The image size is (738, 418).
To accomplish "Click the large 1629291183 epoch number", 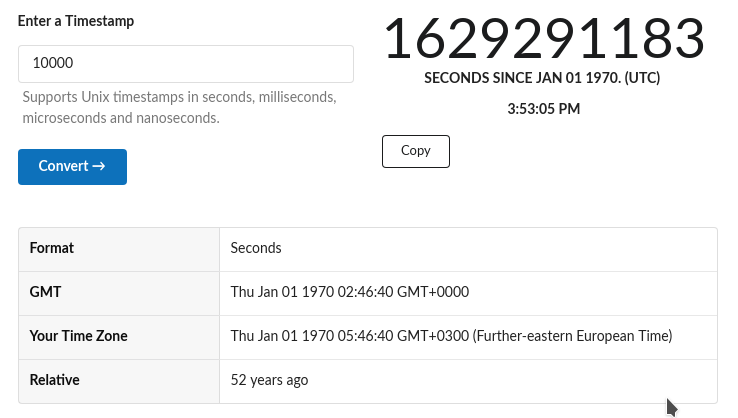I will (543, 39).
